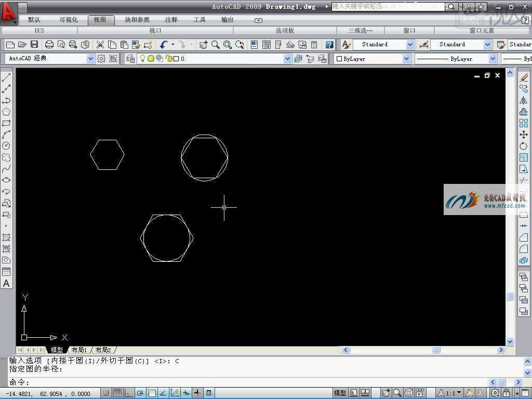Create a new drawing with the New icon
Viewport: 532px width, 399px height.
[10, 45]
